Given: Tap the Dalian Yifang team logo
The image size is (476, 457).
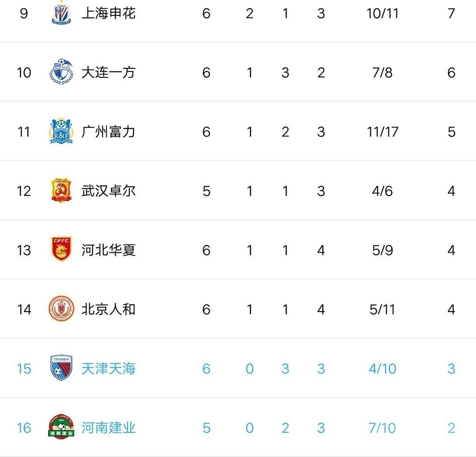Looking at the screenshot, I should [62, 72].
